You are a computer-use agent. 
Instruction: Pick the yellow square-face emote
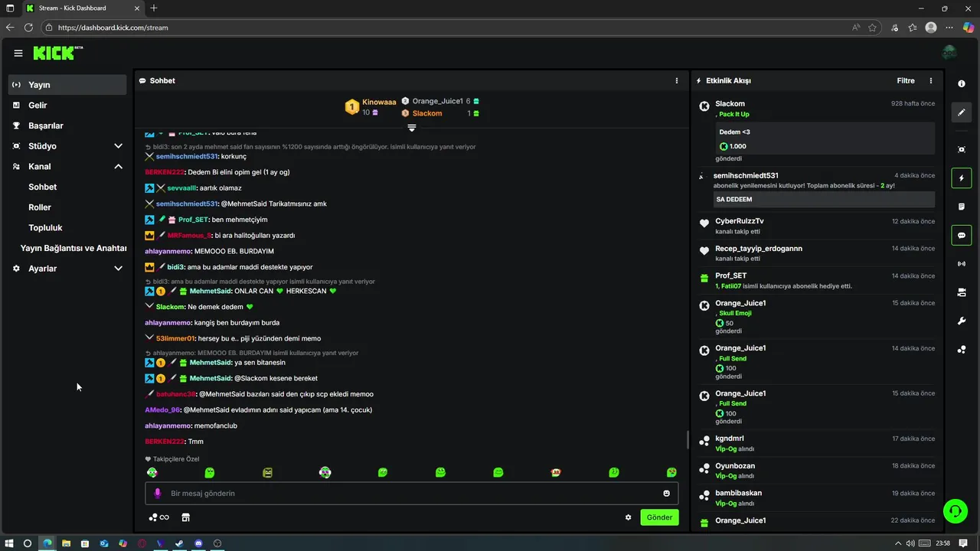coord(267,473)
